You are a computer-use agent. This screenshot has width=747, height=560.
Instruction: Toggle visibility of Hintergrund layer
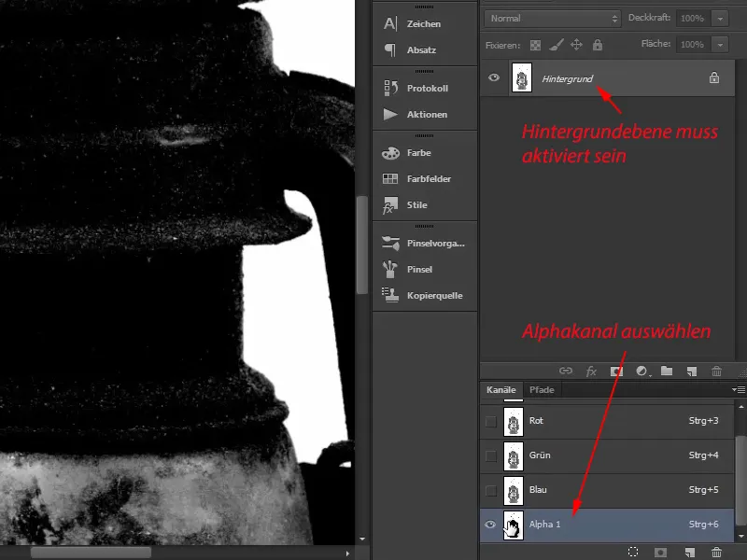tap(494, 77)
